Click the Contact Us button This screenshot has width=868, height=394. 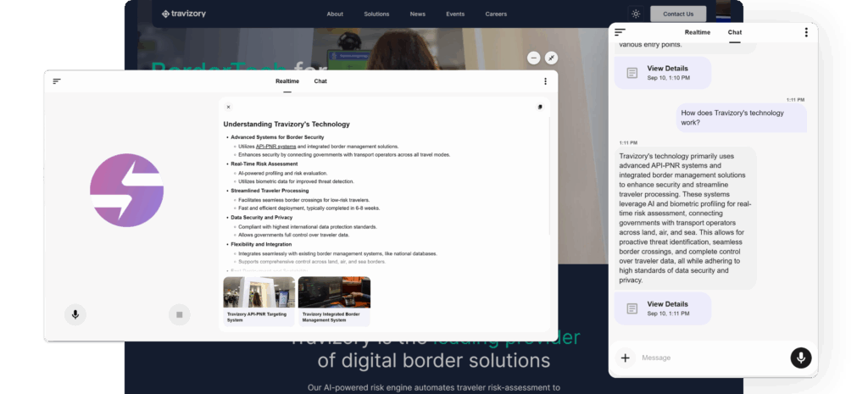(x=678, y=14)
